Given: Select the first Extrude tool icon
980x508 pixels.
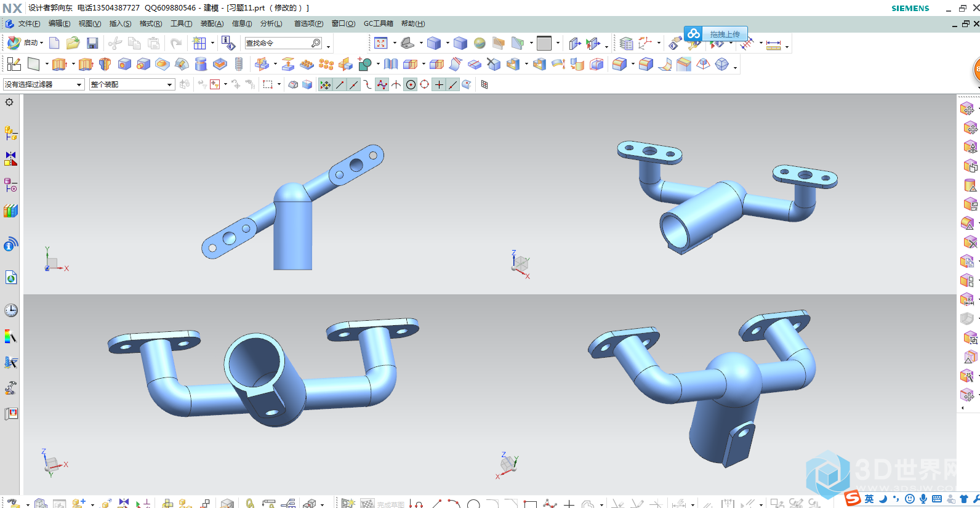Looking at the screenshot, I should (59, 64).
